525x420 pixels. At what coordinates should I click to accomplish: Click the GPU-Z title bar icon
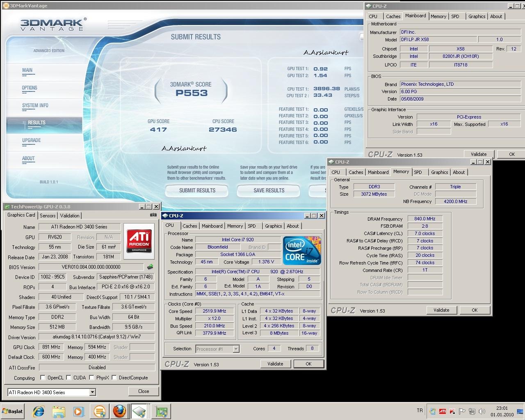[7, 207]
